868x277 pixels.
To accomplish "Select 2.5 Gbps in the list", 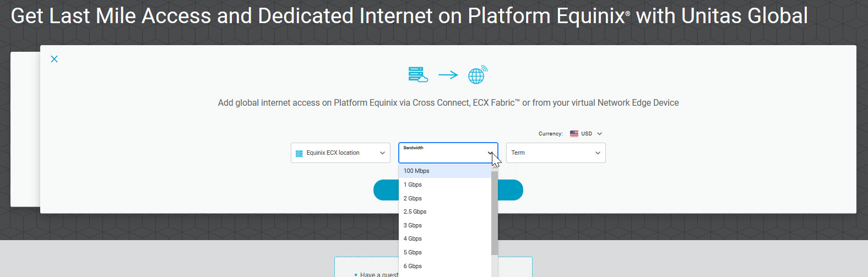I will 445,212.
